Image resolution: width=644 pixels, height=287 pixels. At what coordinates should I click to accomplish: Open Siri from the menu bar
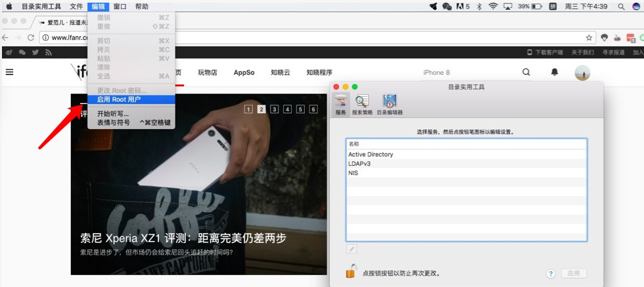point(636,6)
